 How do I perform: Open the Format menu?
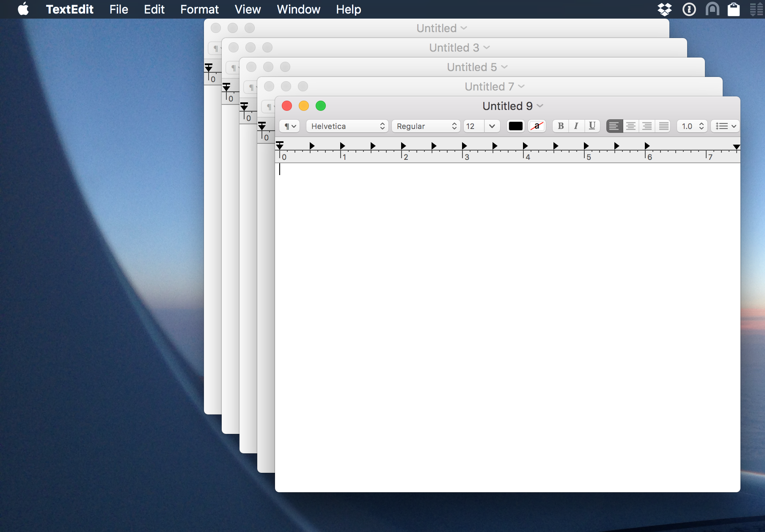(199, 9)
